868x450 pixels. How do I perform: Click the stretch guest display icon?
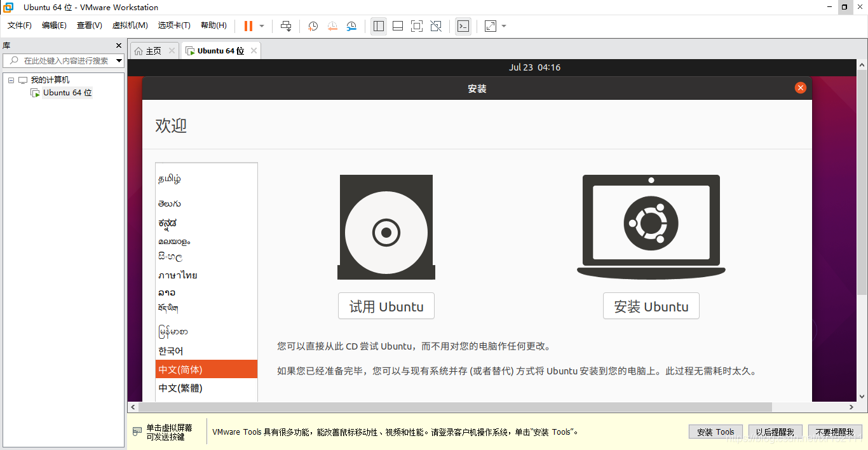491,26
